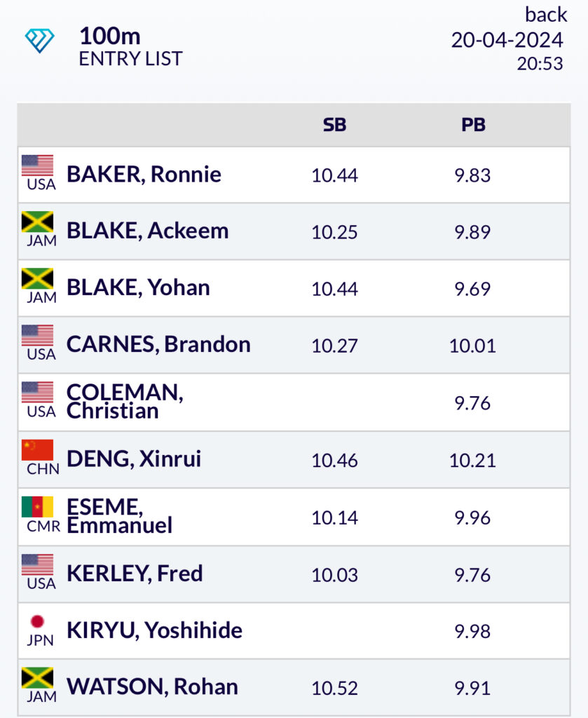Click Emmanuel Eseme's 10.14 season best
Screen dimensions: 588x718
pos(334,518)
